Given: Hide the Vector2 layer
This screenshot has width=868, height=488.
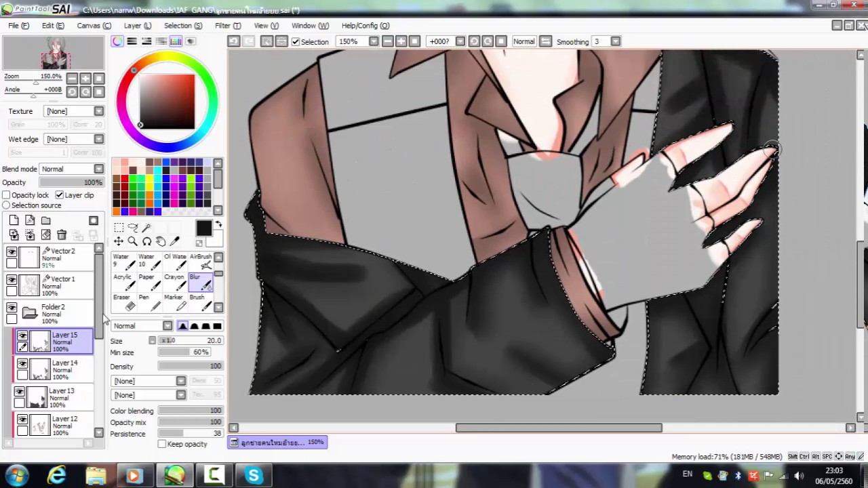Looking at the screenshot, I should tap(12, 251).
